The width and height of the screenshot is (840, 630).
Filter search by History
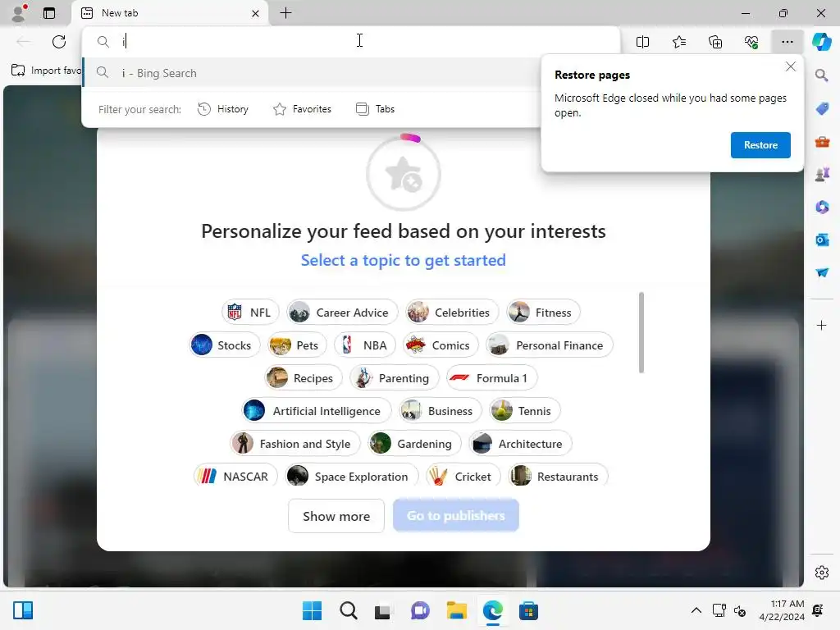point(223,109)
